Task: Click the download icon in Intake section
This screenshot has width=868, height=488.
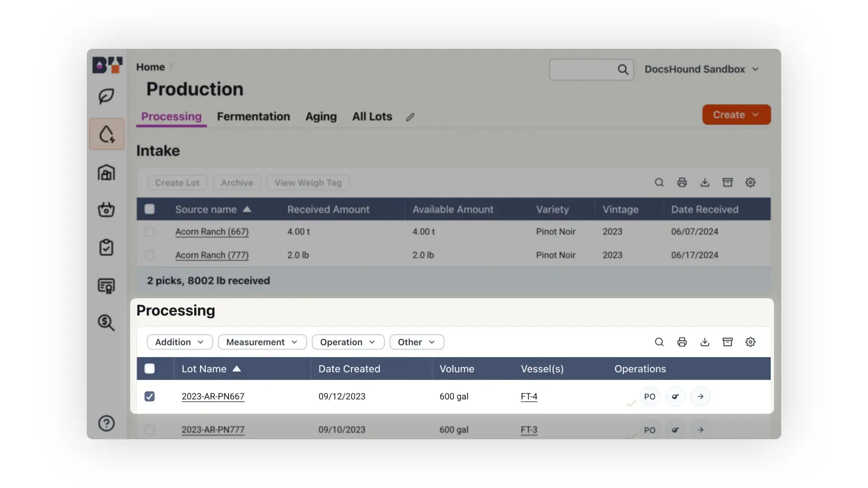Action: [x=705, y=182]
